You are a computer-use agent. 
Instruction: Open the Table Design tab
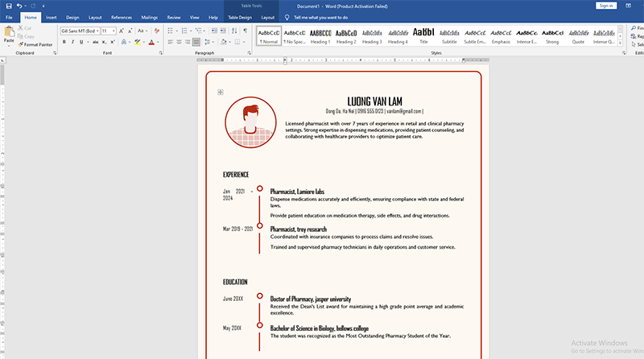[x=240, y=17]
